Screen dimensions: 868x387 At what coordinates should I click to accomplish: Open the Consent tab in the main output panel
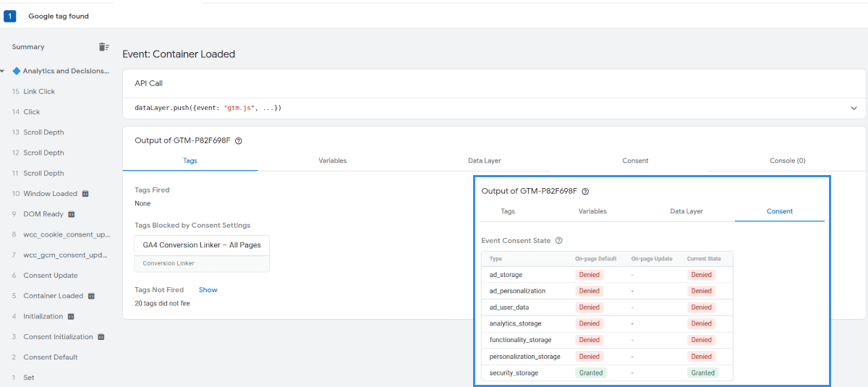pyautogui.click(x=635, y=161)
